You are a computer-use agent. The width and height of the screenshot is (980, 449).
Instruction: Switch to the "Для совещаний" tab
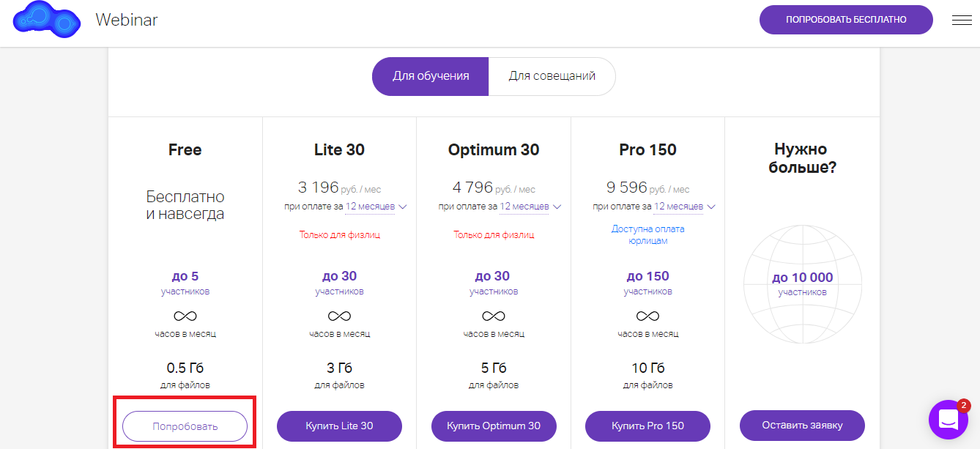pyautogui.click(x=552, y=76)
